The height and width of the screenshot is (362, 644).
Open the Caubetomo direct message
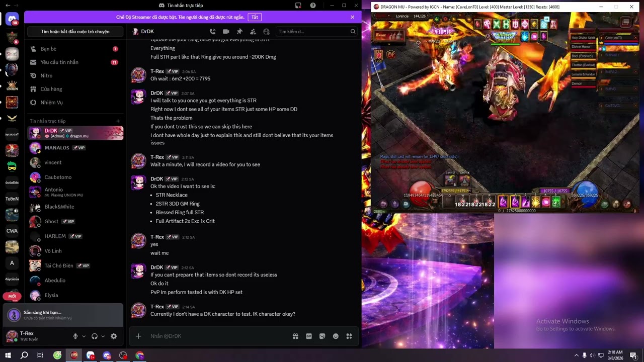point(75,177)
